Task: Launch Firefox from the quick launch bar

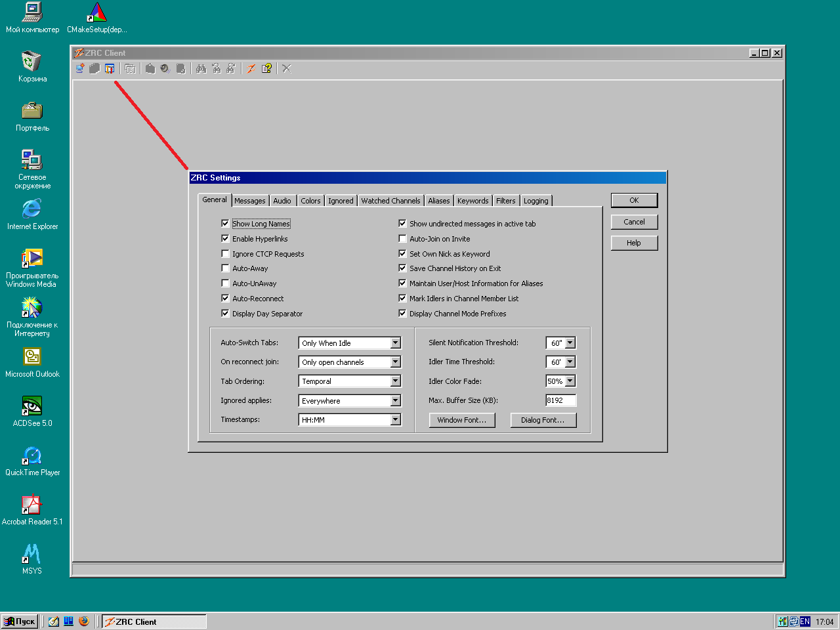Action: coord(84,621)
